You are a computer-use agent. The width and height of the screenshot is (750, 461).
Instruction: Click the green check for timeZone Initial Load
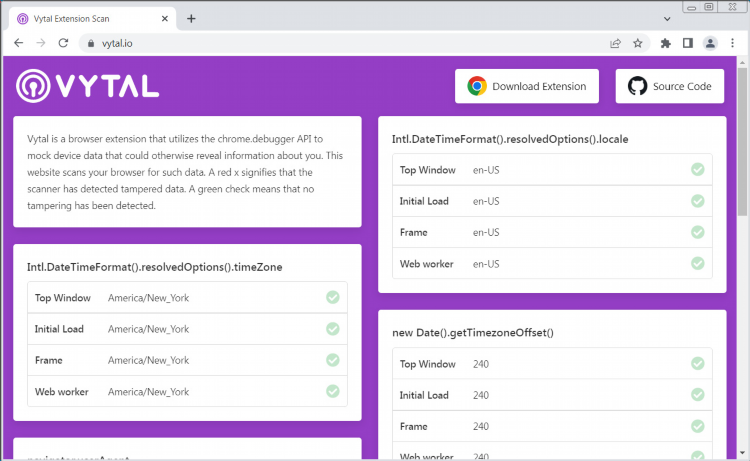pyautogui.click(x=332, y=329)
